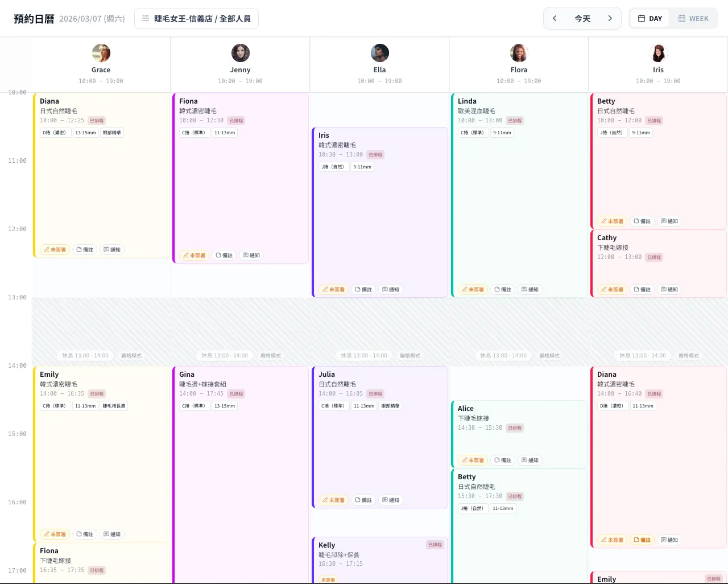Open Gina's 14:00 eyelash perm appointment
Screen dimensions: 728x584
click(240, 455)
